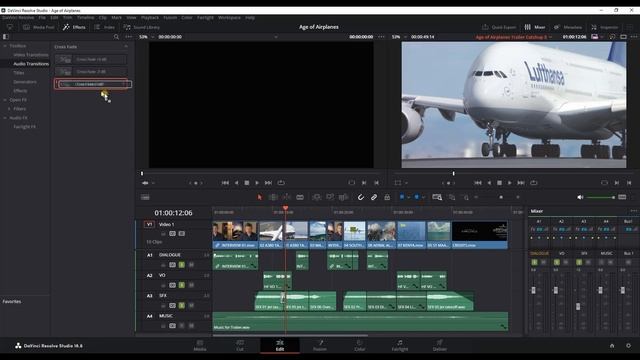Screen dimensions: 640x360
Task: Collapse the Cross Fade group chevron
Action: click(126, 47)
